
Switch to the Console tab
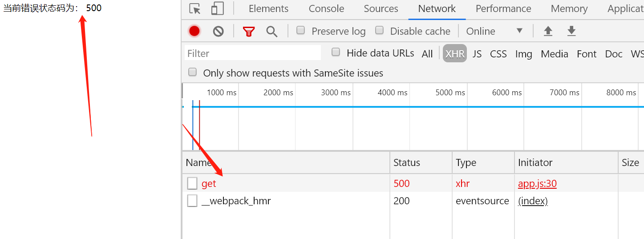(x=326, y=8)
